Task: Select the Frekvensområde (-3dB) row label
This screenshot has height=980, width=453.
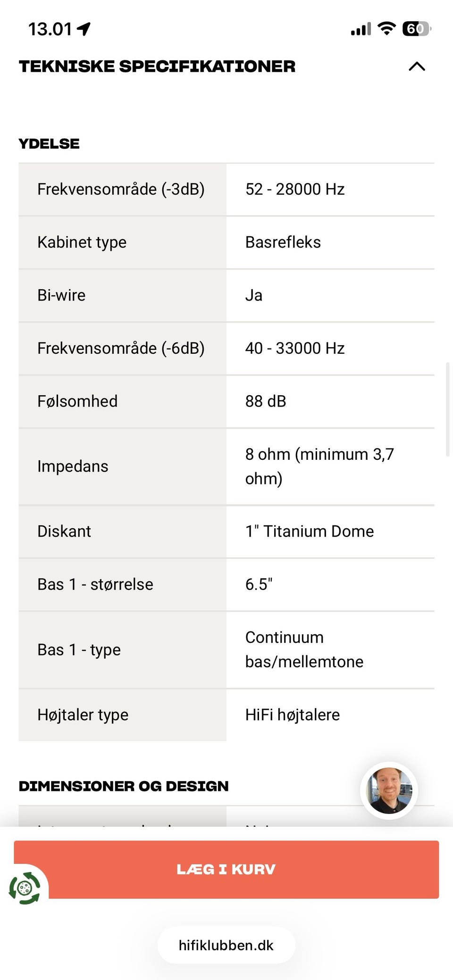Action: click(121, 190)
